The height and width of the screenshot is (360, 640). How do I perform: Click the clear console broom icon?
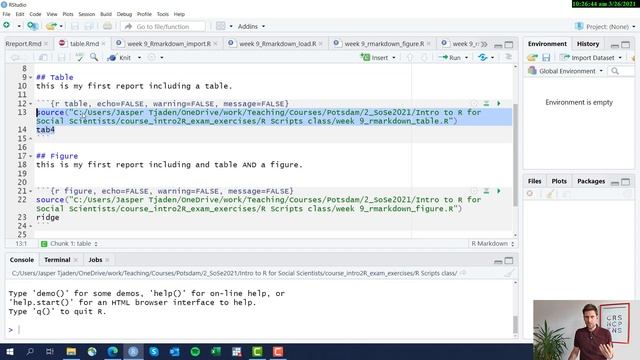(x=509, y=273)
